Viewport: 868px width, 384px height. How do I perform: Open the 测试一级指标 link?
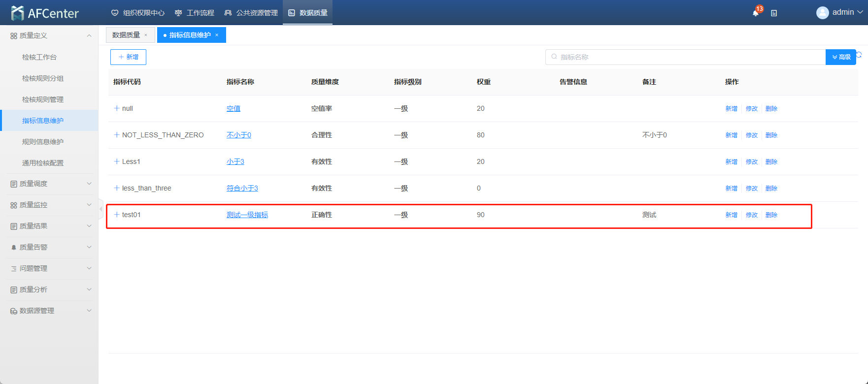pos(247,215)
